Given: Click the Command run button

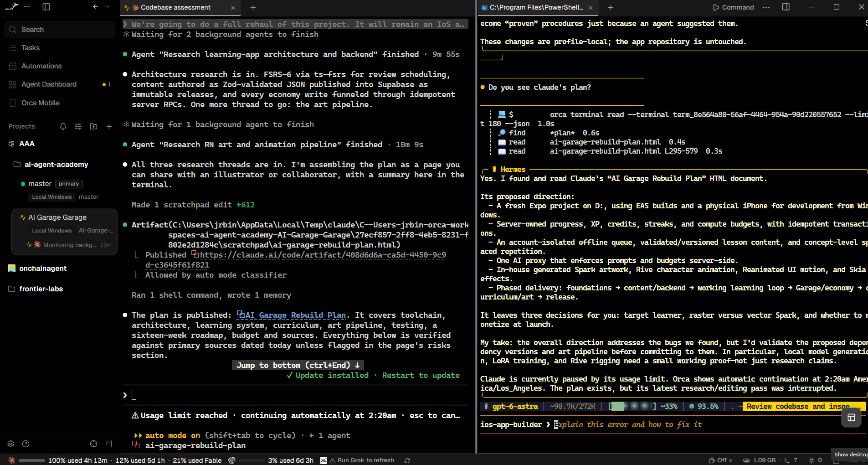Looking at the screenshot, I should 733,7.
